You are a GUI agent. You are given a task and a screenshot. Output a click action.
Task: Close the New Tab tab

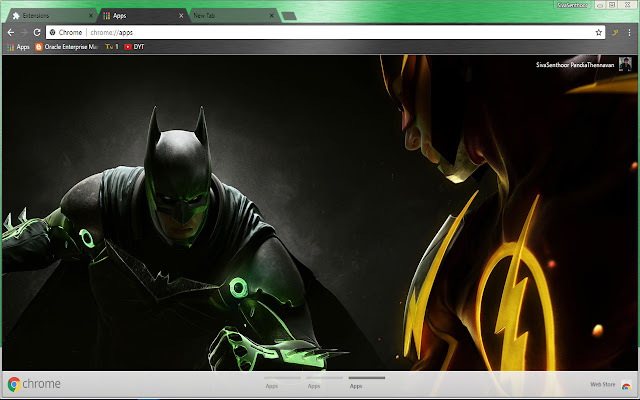tap(272, 16)
